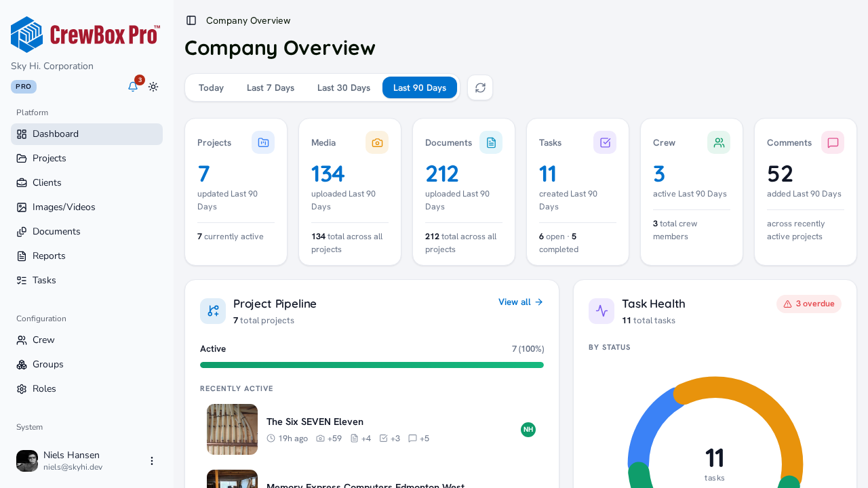This screenshot has height=488, width=868.
Task: Click the Tasks card checkbox icon
Action: point(605,142)
